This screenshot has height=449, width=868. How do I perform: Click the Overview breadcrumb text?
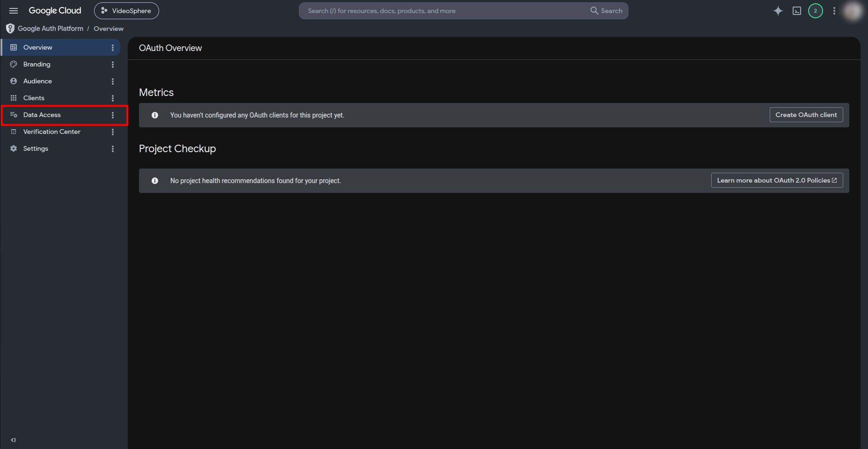[109, 29]
